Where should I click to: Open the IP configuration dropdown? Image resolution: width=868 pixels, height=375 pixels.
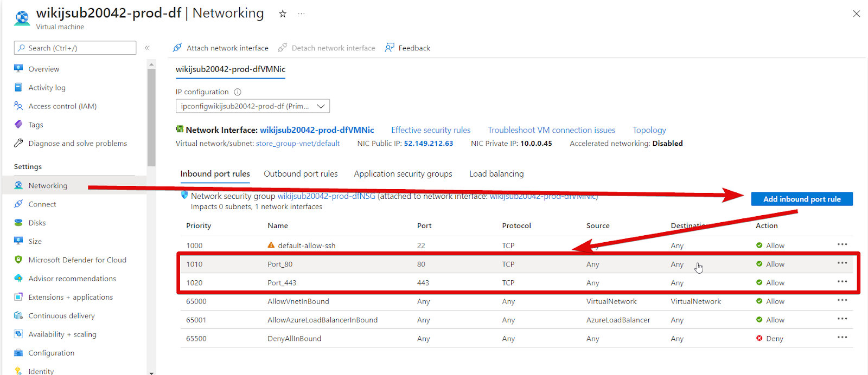(253, 106)
